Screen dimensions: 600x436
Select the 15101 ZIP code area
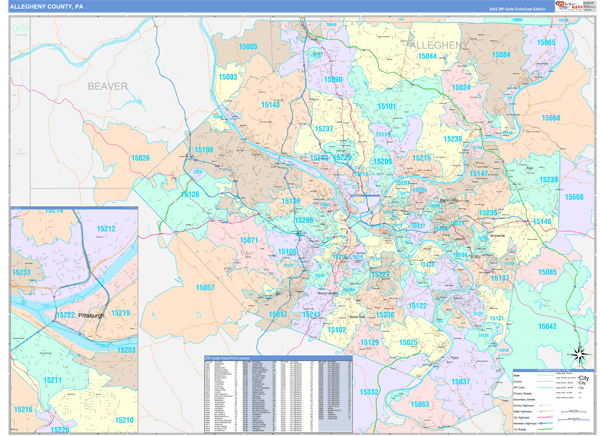386,106
